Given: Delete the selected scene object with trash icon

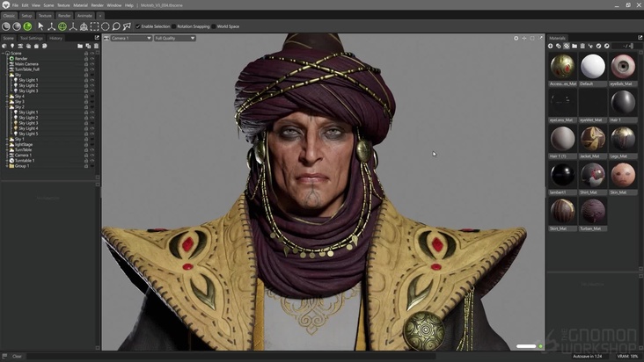Looking at the screenshot, I should coord(96,46).
